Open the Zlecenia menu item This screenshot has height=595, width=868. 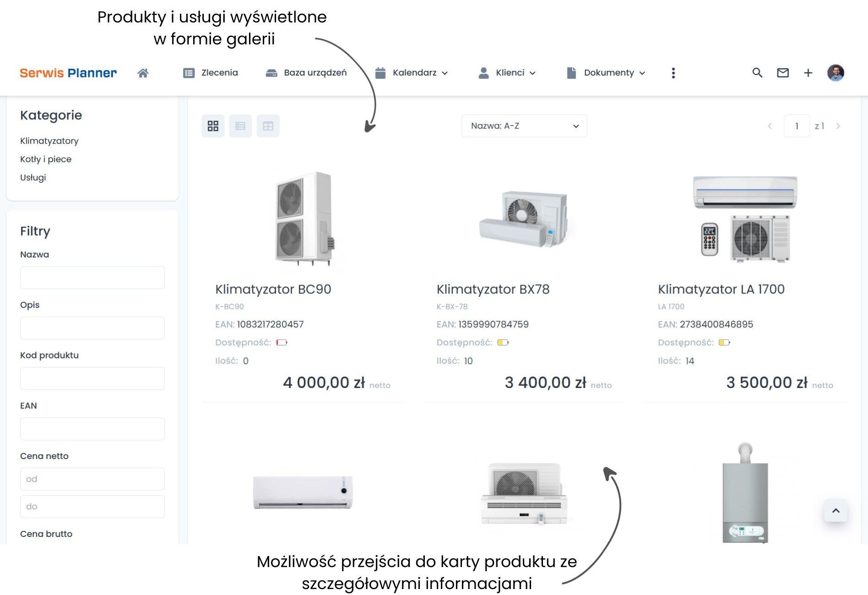pos(211,73)
